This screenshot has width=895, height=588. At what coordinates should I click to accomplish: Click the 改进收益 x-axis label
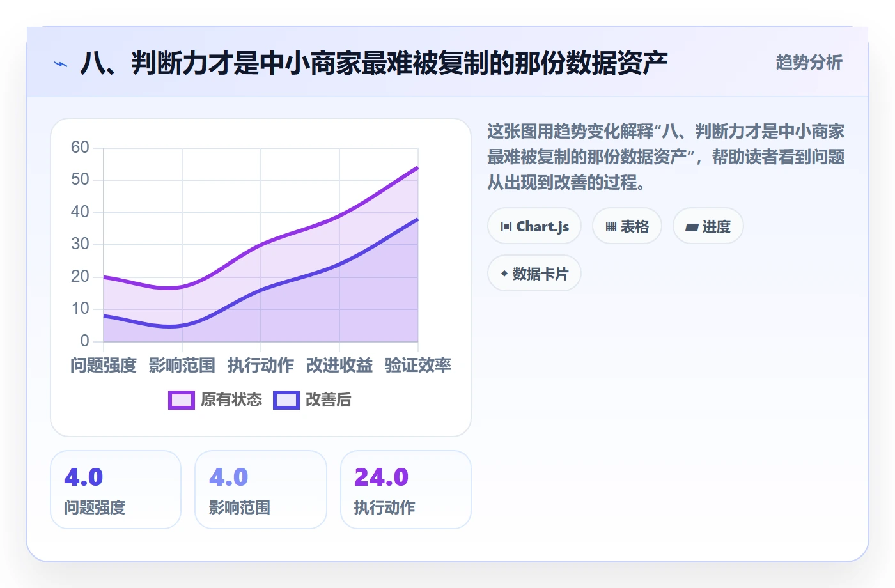339,365
